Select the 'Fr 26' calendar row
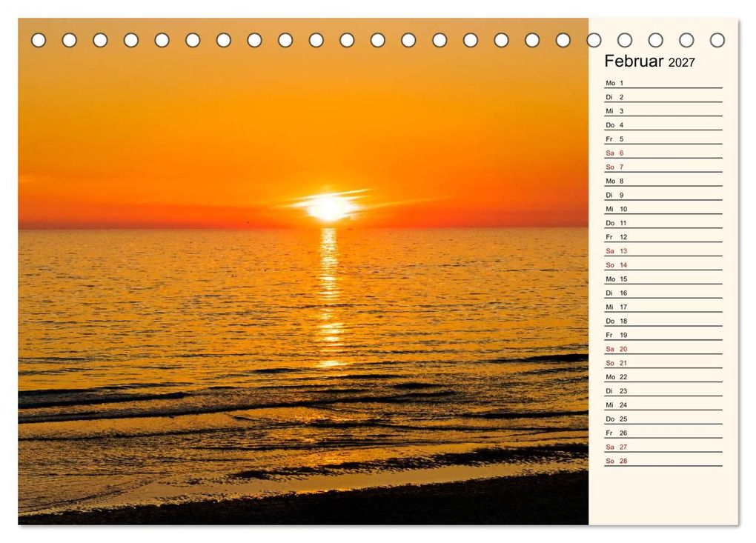 click(x=663, y=432)
